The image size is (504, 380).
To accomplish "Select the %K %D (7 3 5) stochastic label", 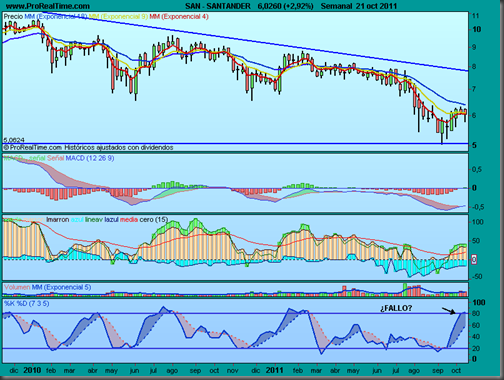I will click(x=27, y=303).
